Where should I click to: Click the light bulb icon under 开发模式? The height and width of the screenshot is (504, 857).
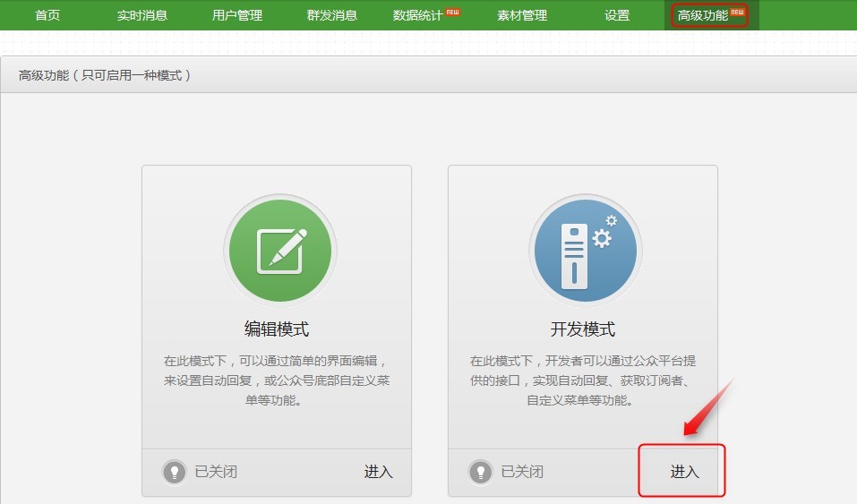tap(481, 472)
